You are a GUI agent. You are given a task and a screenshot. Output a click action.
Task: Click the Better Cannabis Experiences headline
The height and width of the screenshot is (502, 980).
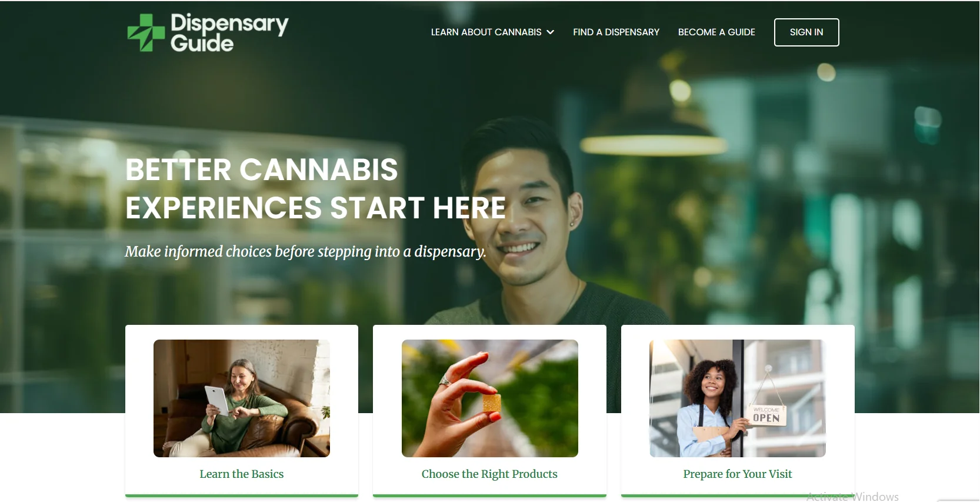click(x=316, y=188)
